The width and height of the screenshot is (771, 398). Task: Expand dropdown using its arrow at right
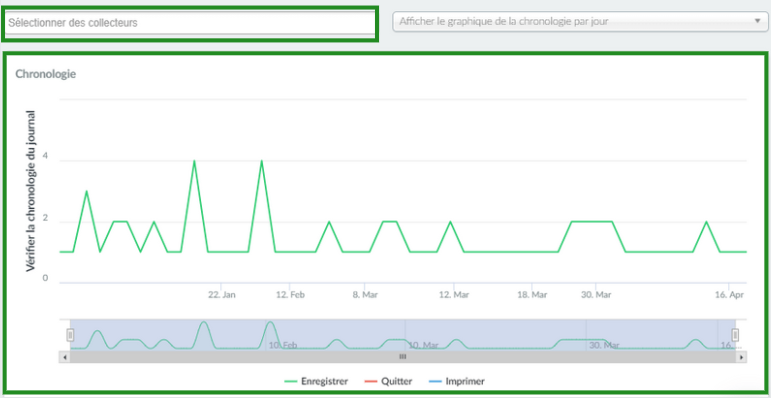click(x=757, y=21)
